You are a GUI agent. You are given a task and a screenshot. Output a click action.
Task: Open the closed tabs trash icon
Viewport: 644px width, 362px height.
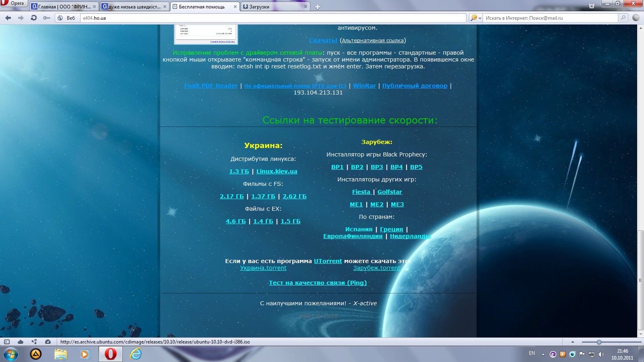[592, 6]
